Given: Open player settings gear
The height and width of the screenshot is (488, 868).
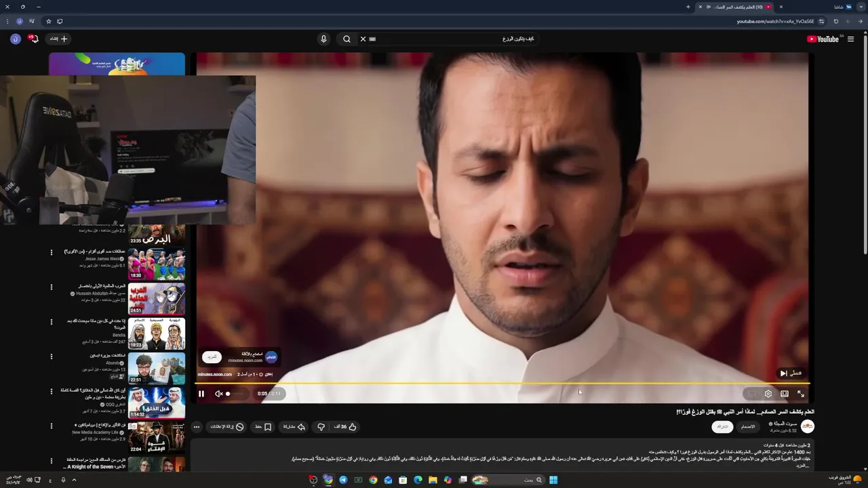Looking at the screenshot, I should [x=768, y=394].
